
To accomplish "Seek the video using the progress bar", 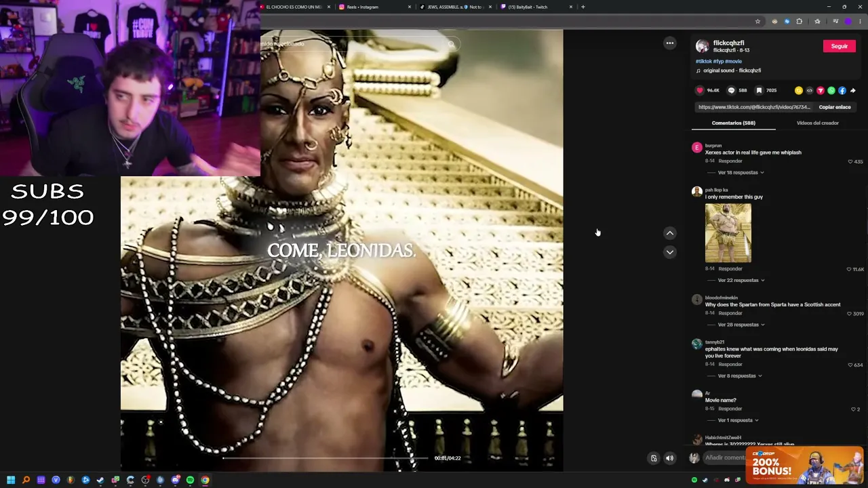I will pyautogui.click(x=325, y=458).
